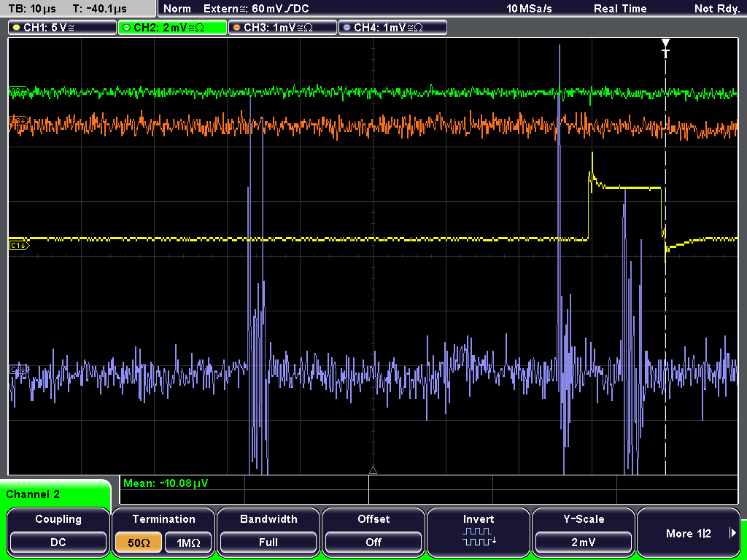Click the Norm trigger mode label
Viewport: 747px width, 560px height.
(177, 9)
